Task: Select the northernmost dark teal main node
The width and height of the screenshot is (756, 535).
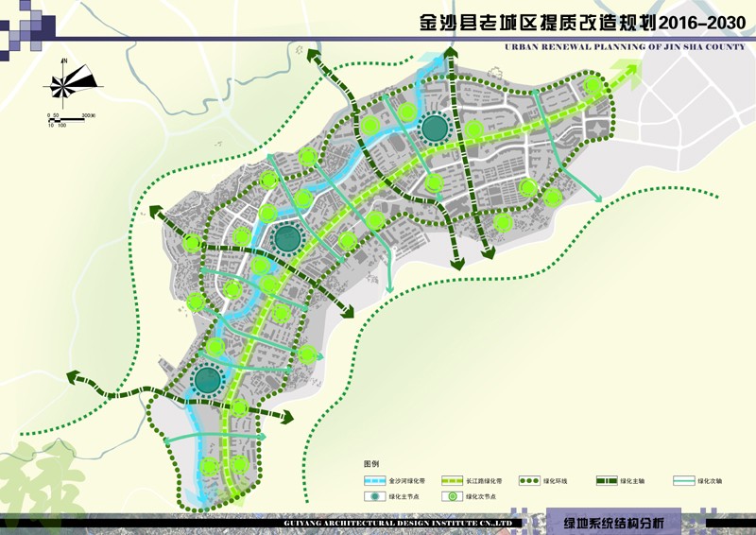Action: [434, 128]
